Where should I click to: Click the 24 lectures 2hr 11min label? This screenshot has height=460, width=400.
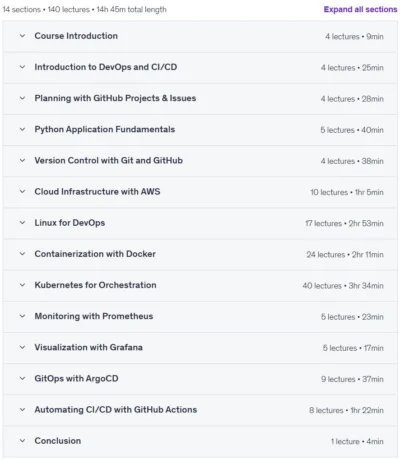(345, 255)
